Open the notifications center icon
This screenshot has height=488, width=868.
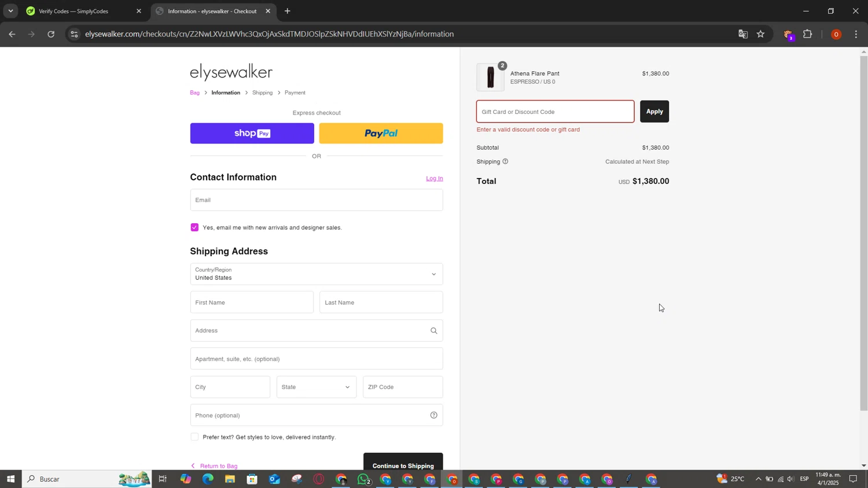pyautogui.click(x=853, y=479)
